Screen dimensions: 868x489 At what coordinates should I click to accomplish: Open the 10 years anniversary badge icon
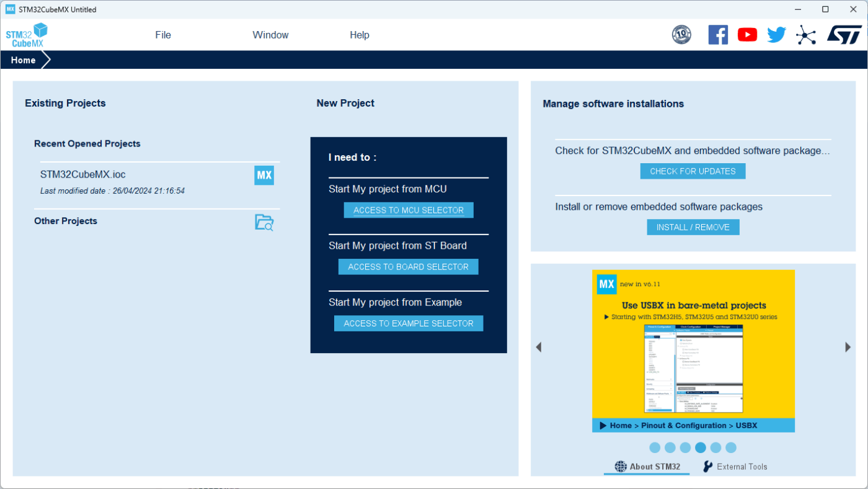(681, 35)
